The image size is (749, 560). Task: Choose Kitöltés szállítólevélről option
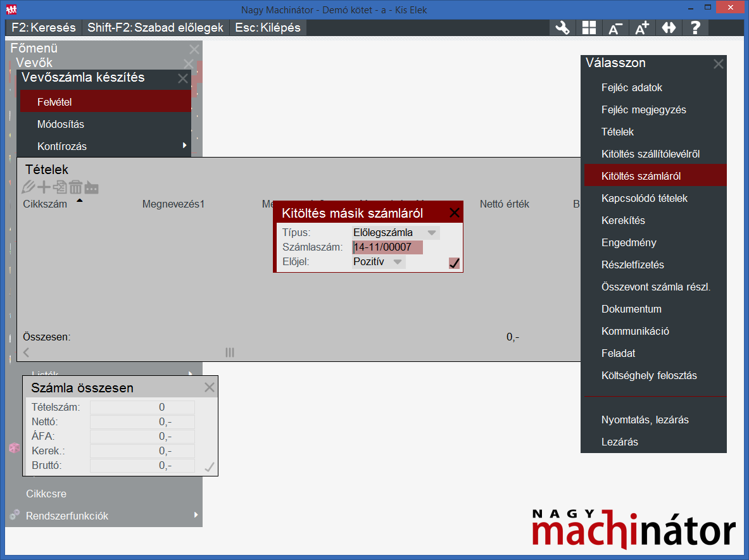point(655,154)
